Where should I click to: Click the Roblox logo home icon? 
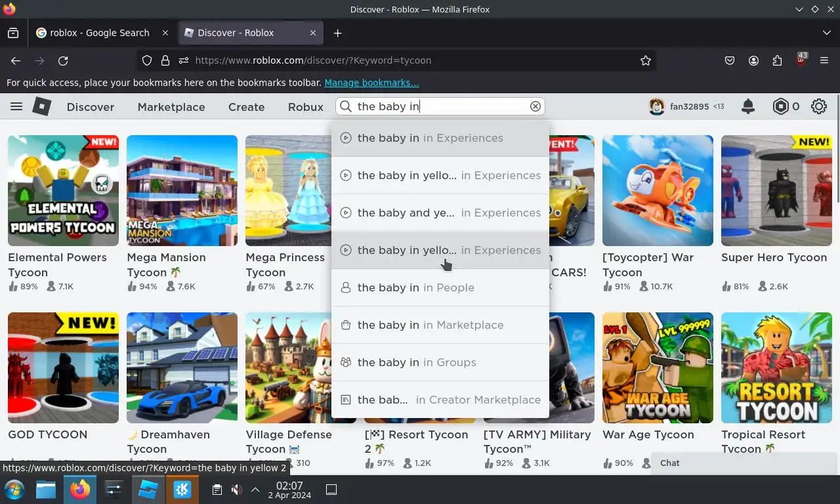[42, 106]
